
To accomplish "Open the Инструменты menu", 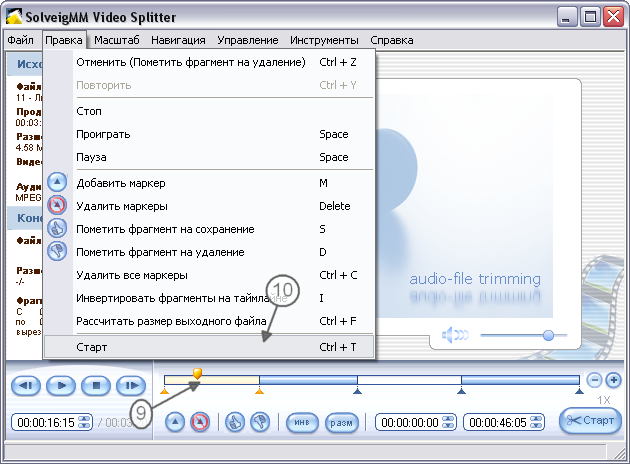I will click(x=324, y=40).
